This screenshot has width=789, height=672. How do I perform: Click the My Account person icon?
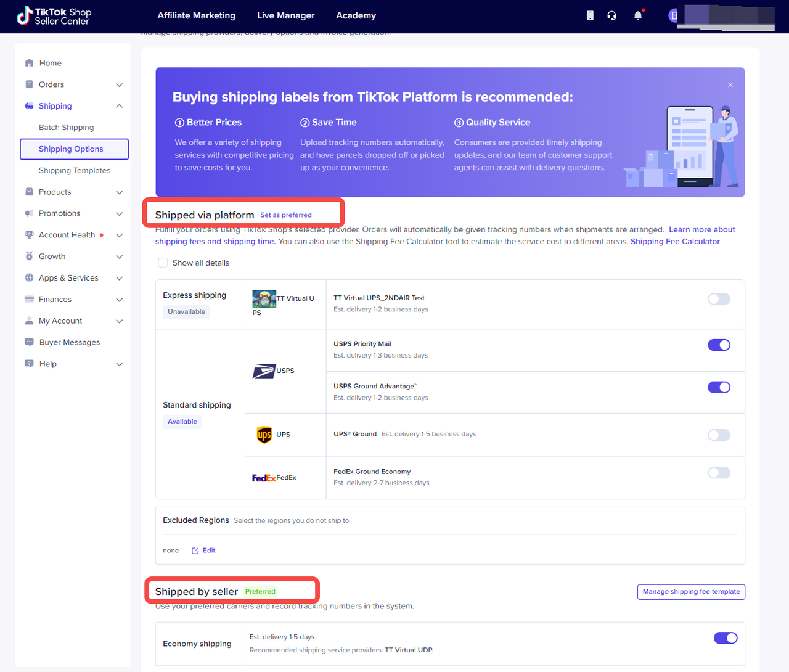click(29, 321)
